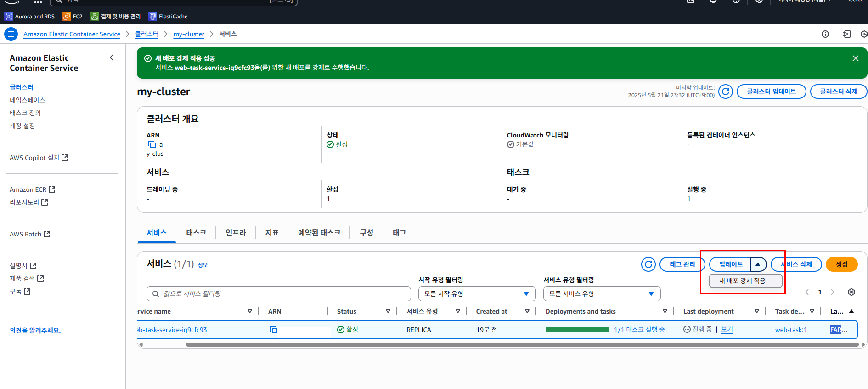Click the 업데이트 service button
The height and width of the screenshot is (389, 868).
tap(731, 264)
